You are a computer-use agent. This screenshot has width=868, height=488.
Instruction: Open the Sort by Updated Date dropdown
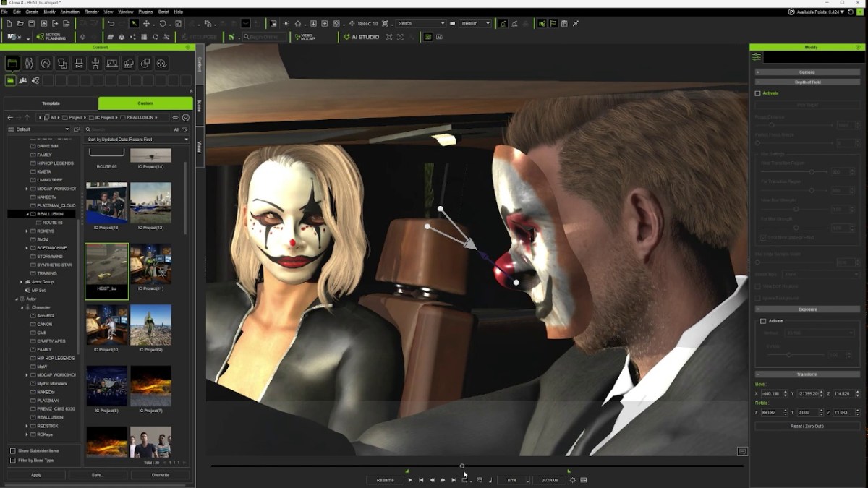point(137,139)
